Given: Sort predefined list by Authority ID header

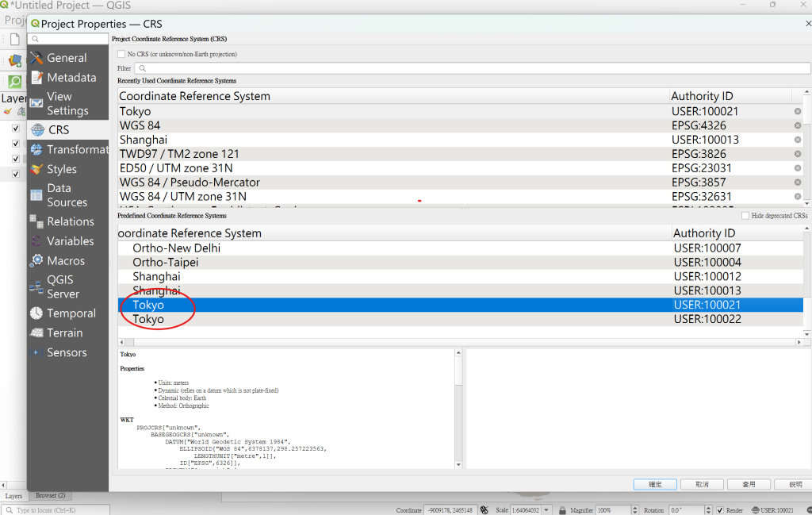Looking at the screenshot, I should [737, 233].
